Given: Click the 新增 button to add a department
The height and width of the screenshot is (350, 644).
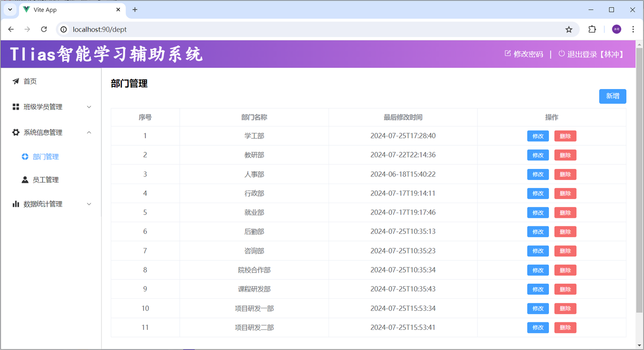Looking at the screenshot, I should coord(612,96).
